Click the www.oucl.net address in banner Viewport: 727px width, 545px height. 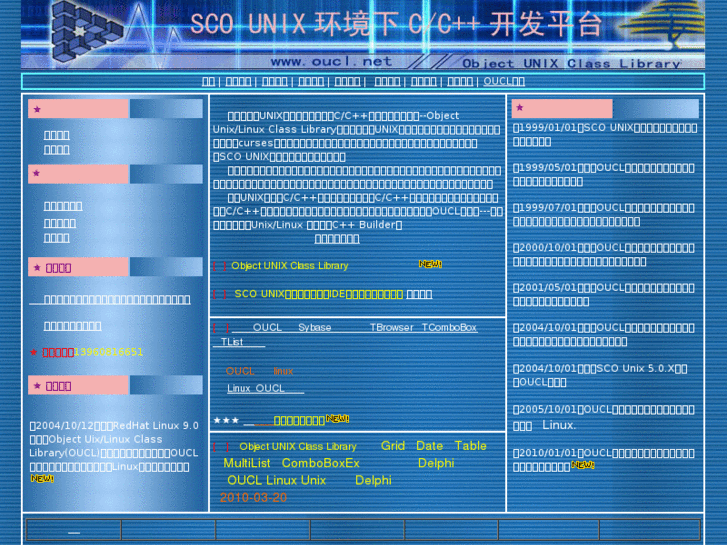pos(331,61)
